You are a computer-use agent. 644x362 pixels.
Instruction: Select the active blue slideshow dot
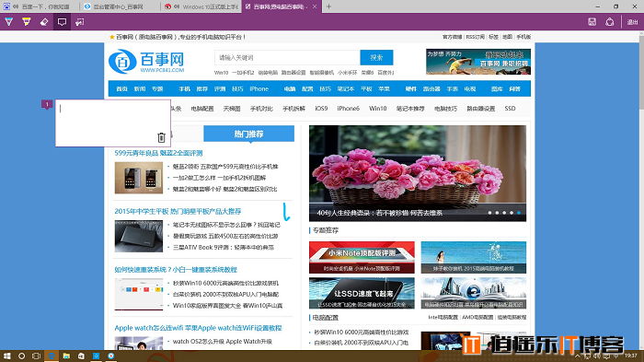pyautogui.click(x=519, y=213)
